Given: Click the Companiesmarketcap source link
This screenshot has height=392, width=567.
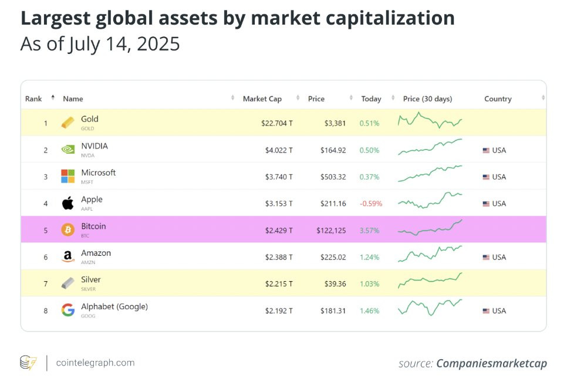Looking at the screenshot, I should pyautogui.click(x=491, y=363).
